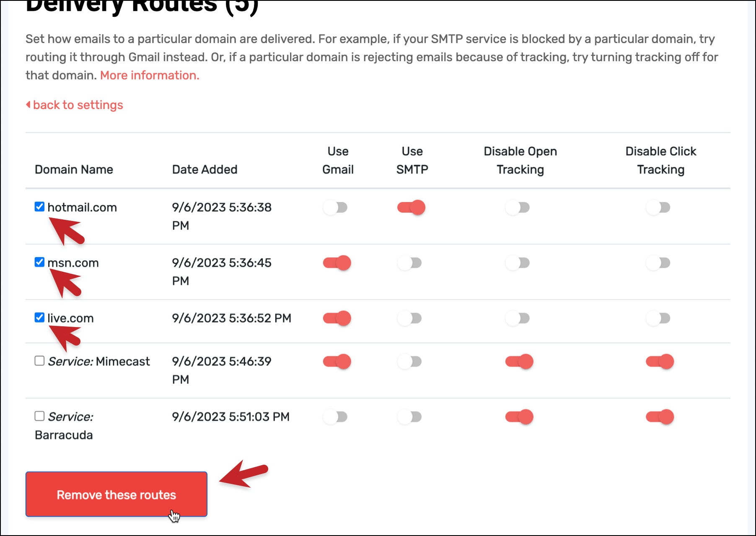Turn off Disable Click Tracking for Mimecast
Image resolution: width=756 pixels, height=536 pixels.
click(660, 361)
